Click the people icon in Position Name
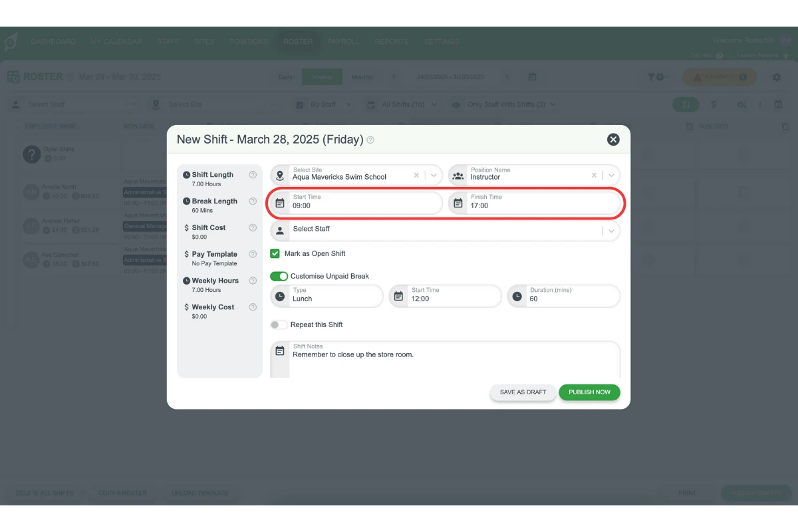798x532 pixels. (458, 176)
